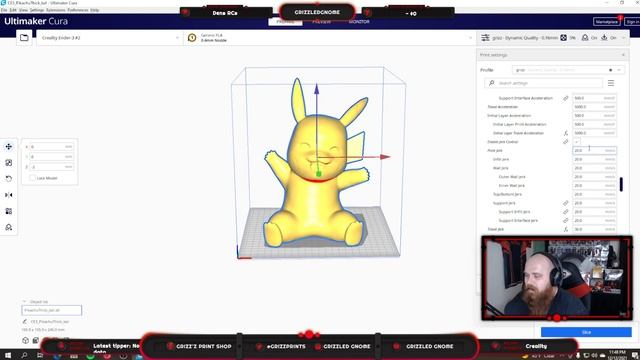Click the Initial Layer Acceleration value field
The image size is (640, 360).
[594, 116]
